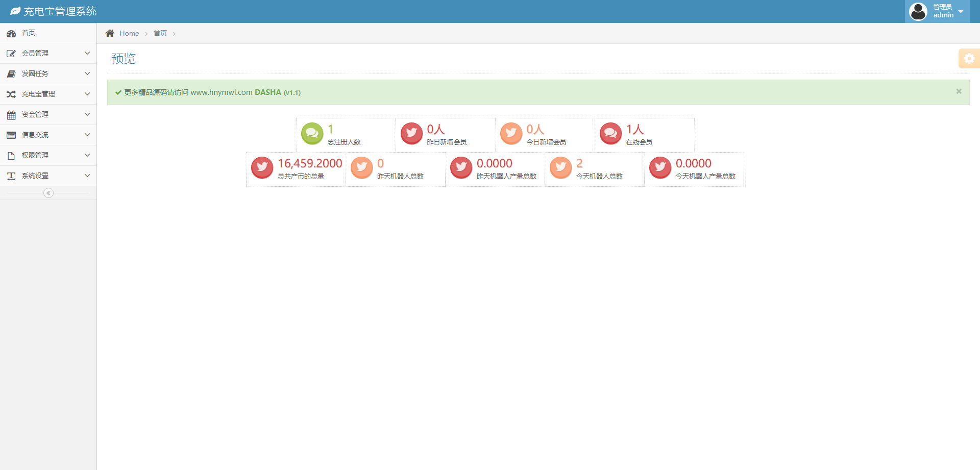This screenshot has width=980, height=470.
Task: Click the Home breadcrumb link
Action: 129,33
